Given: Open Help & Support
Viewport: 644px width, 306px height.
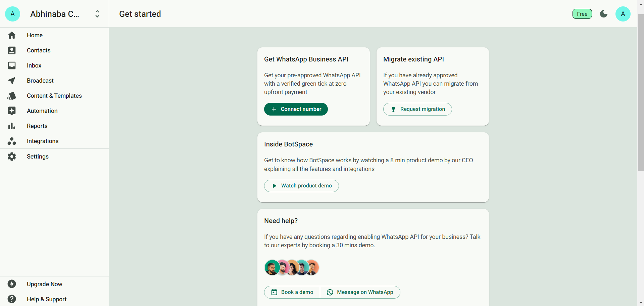Looking at the screenshot, I should [x=54, y=299].
